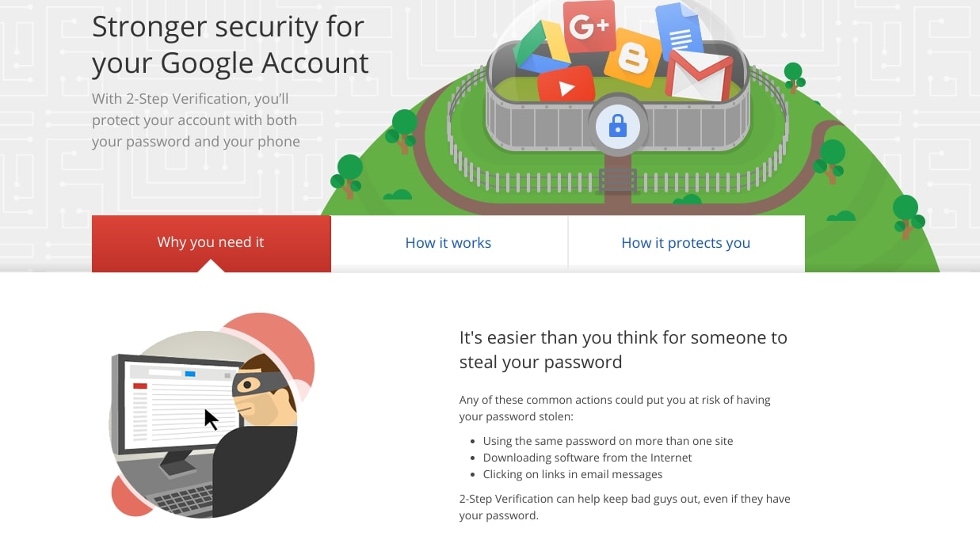Click the Stronger security for your Google Account heading
Viewport: 980px width, 551px height.
tap(231, 44)
